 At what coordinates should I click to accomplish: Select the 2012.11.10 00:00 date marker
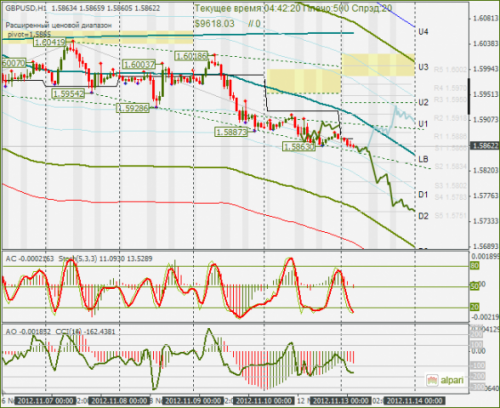point(264,401)
